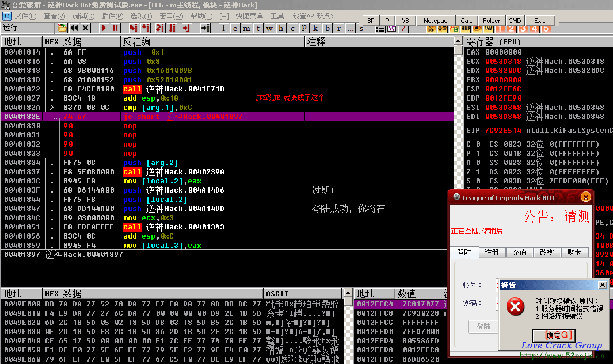Switch to the 充值 tab in Hack BOT
This screenshot has height=364, width=613.
click(520, 252)
